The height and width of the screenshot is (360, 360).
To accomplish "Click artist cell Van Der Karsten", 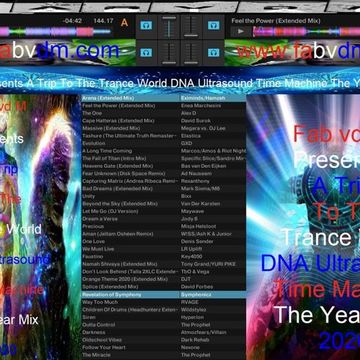I will pyautogui.click(x=213, y=204).
